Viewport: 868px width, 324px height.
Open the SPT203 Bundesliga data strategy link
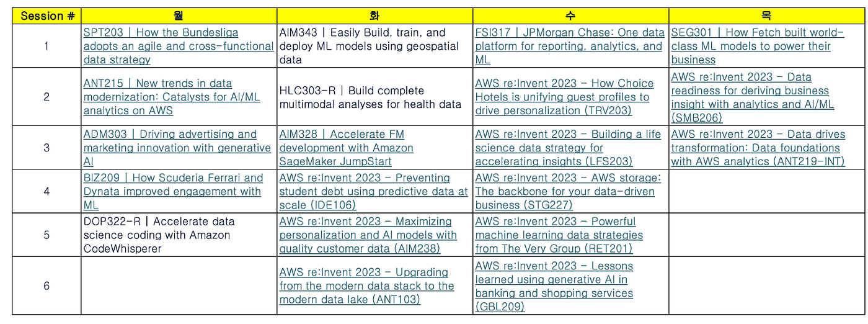179,46
